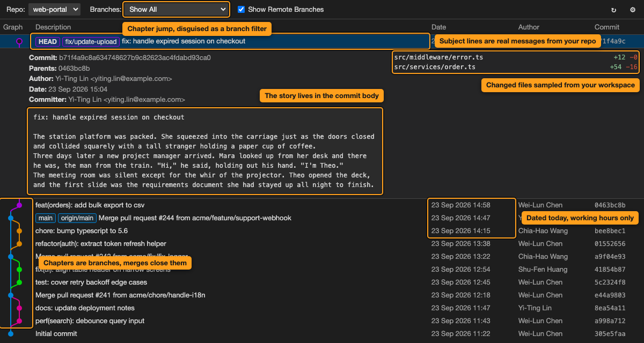The width and height of the screenshot is (644, 343).
Task: Click the main branch tag
Action: (x=46, y=218)
